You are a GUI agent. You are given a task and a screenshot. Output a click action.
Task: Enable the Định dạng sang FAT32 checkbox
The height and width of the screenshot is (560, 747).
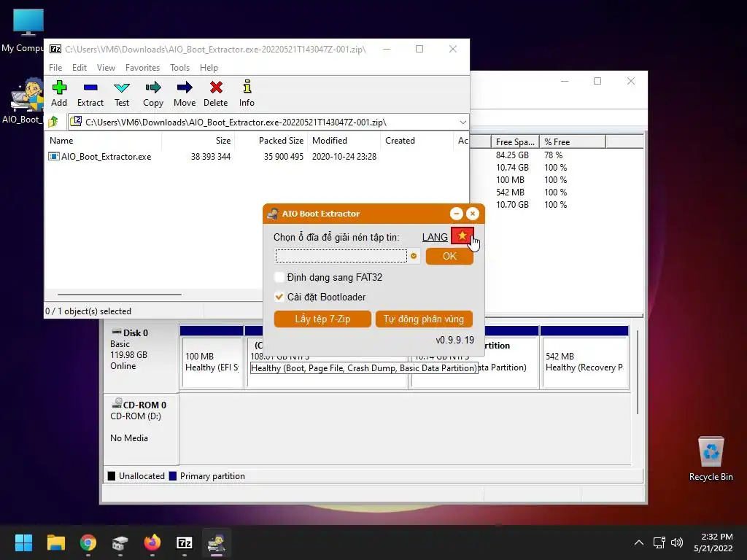point(279,277)
